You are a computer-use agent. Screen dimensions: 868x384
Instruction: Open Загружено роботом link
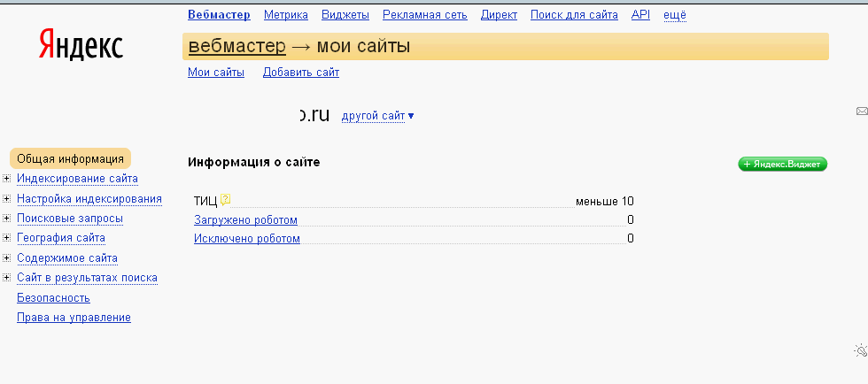pos(246,220)
